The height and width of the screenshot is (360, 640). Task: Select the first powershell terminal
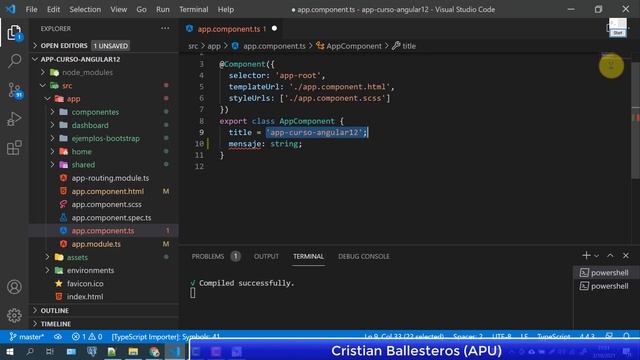coord(604,273)
